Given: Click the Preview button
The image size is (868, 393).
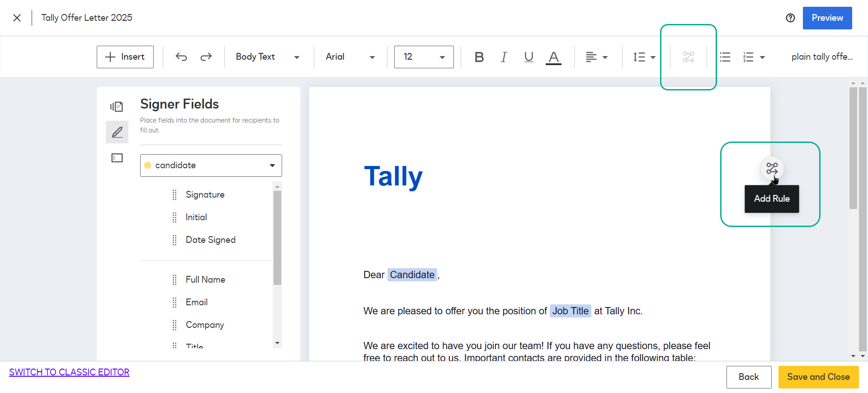Looking at the screenshot, I should click(x=827, y=18).
